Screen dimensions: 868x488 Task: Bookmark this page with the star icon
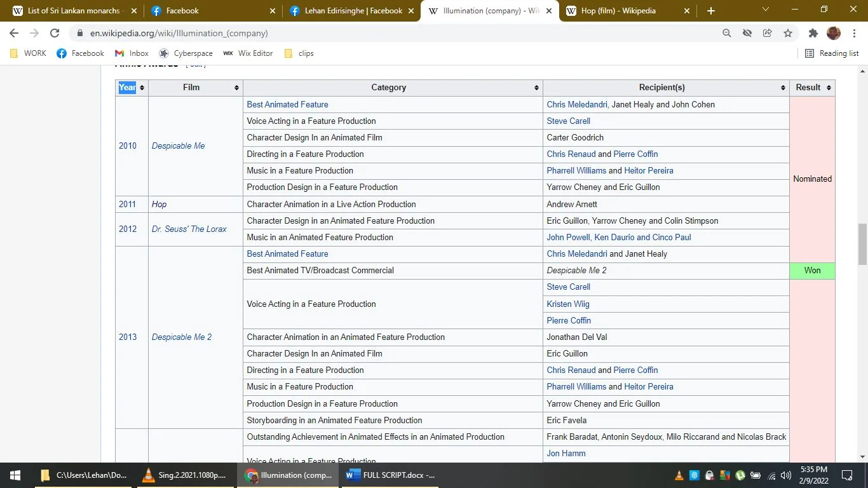[788, 33]
